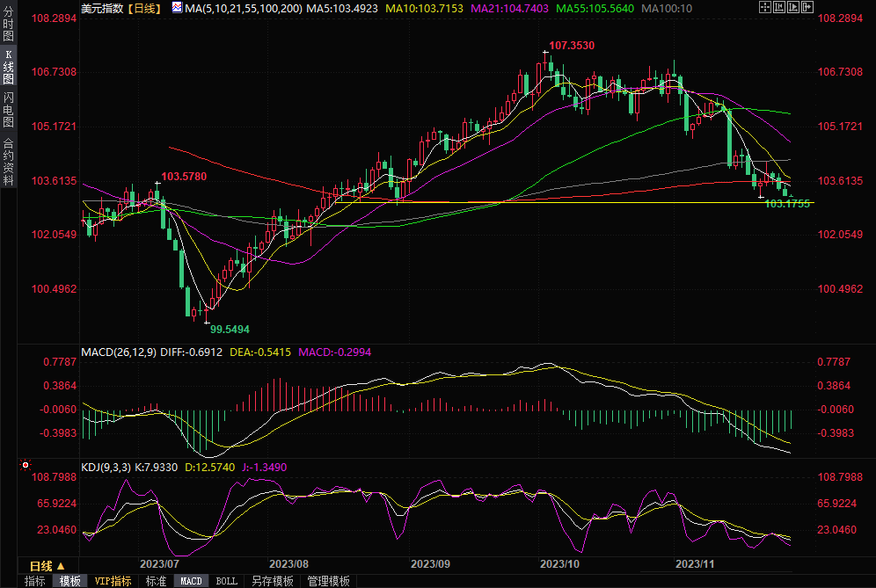This screenshot has width=876, height=588.
Task: Choose the 标准 template
Action: (156, 581)
